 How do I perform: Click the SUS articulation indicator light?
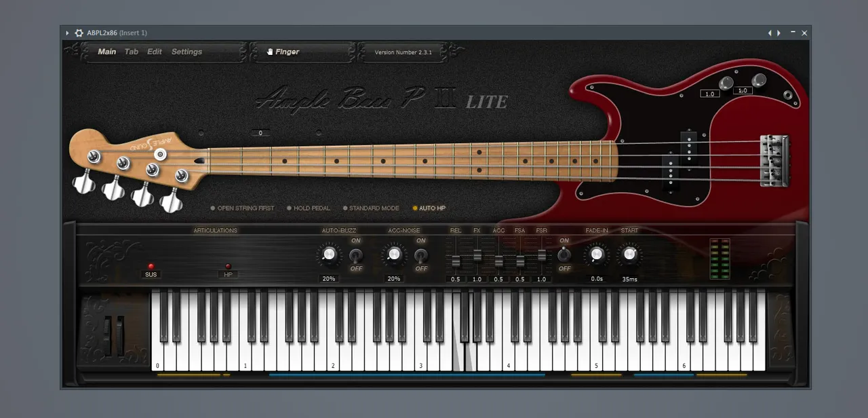[x=151, y=266]
